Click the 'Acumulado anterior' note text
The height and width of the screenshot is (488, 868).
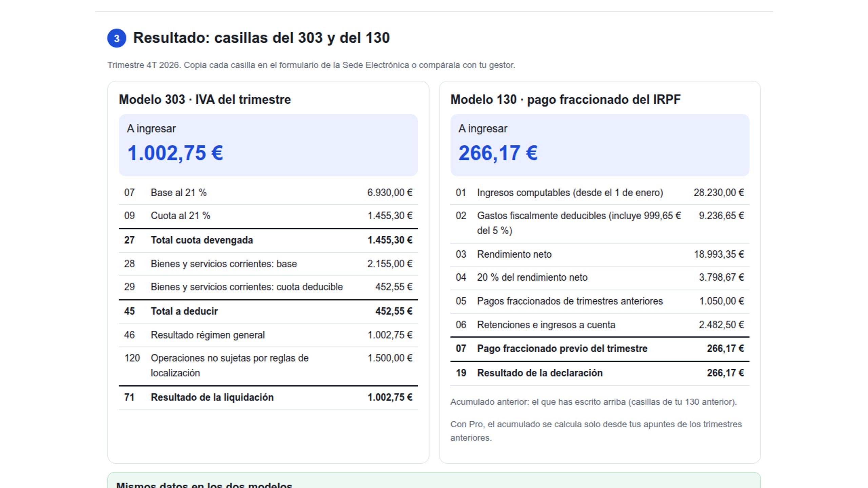point(593,402)
